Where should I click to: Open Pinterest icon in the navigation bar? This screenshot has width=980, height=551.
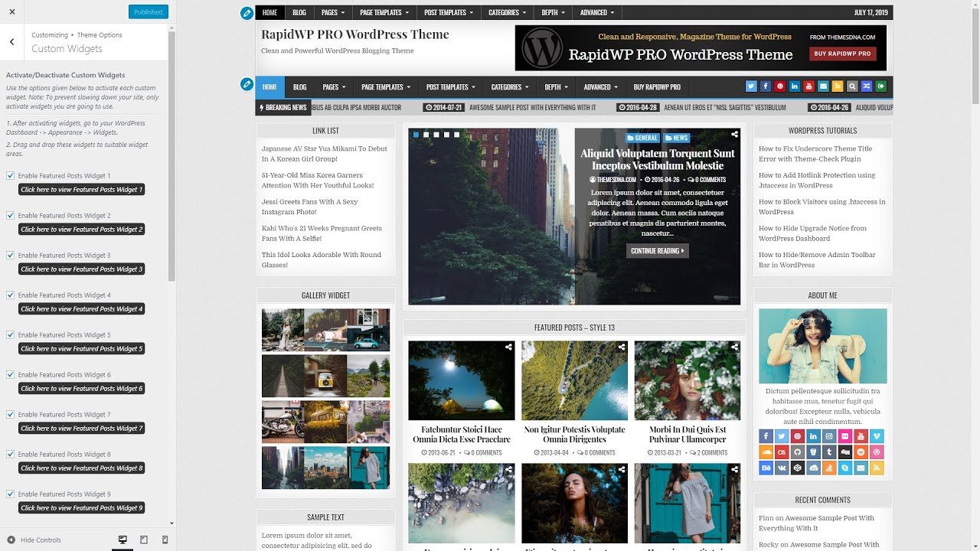(x=779, y=86)
